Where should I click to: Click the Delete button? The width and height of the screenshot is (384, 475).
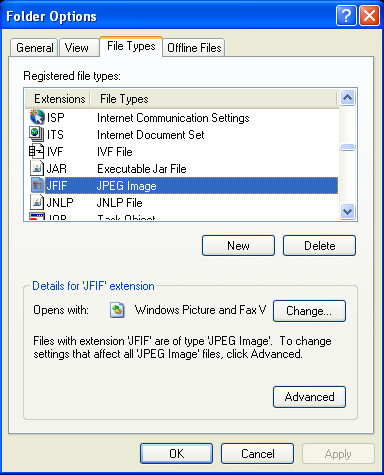point(320,246)
